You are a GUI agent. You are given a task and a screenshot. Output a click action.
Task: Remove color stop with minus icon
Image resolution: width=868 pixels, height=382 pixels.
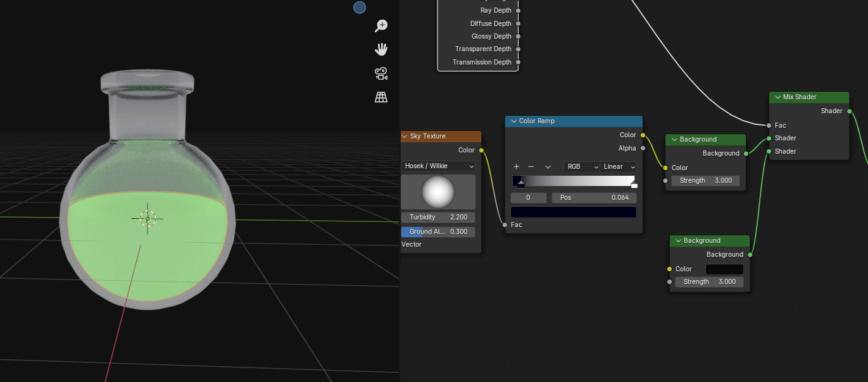pos(531,167)
